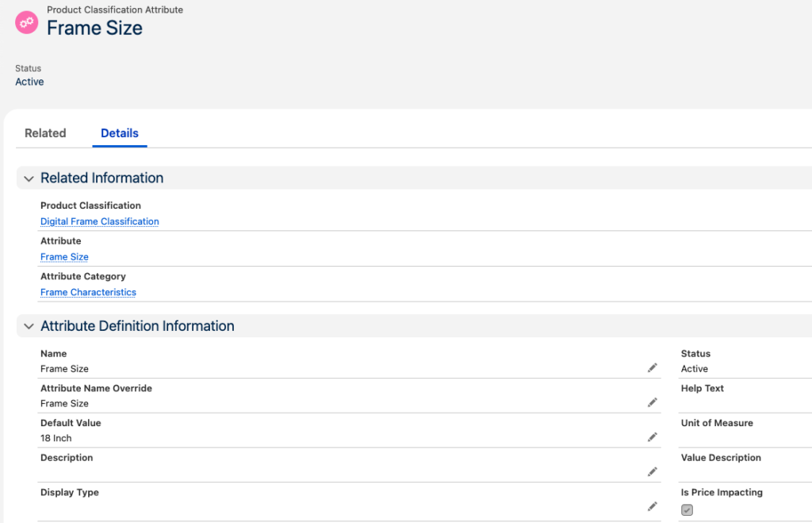Edit Display Type using pencil icon
This screenshot has width=812, height=523.
tap(652, 506)
